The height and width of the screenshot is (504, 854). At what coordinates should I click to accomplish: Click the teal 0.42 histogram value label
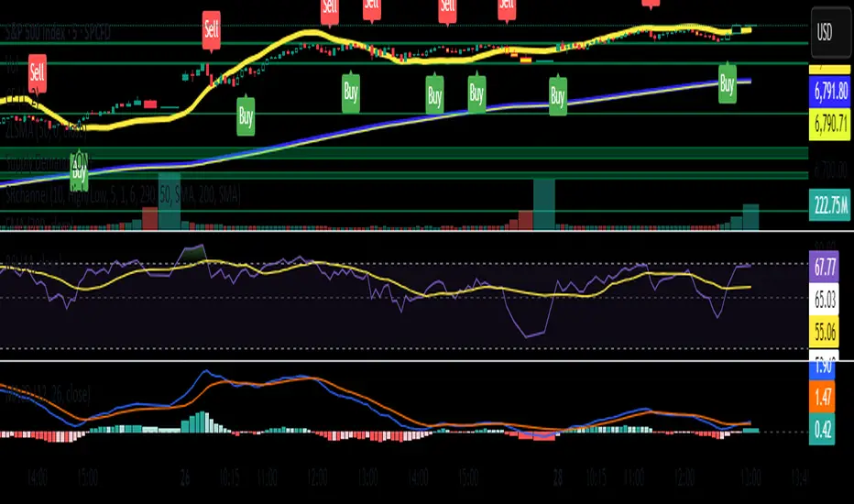[822, 430]
